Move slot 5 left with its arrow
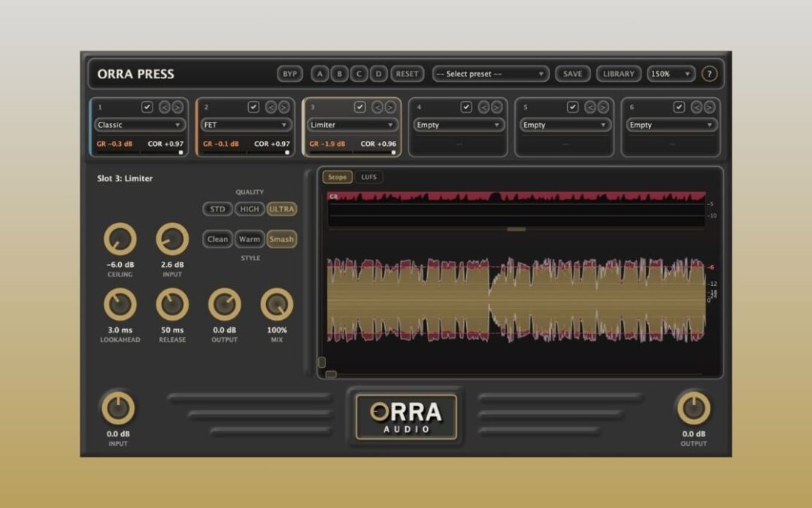 pyautogui.click(x=590, y=107)
